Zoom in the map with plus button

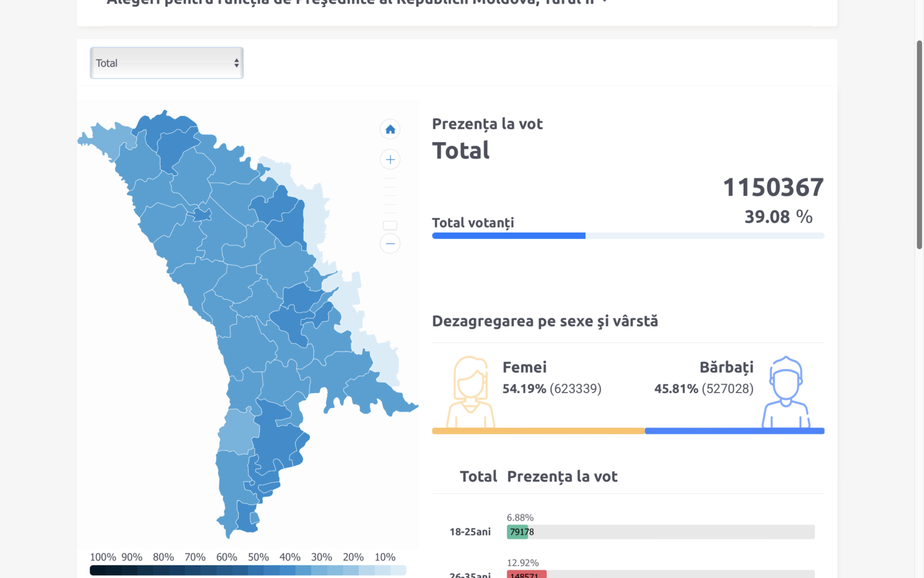pyautogui.click(x=390, y=160)
